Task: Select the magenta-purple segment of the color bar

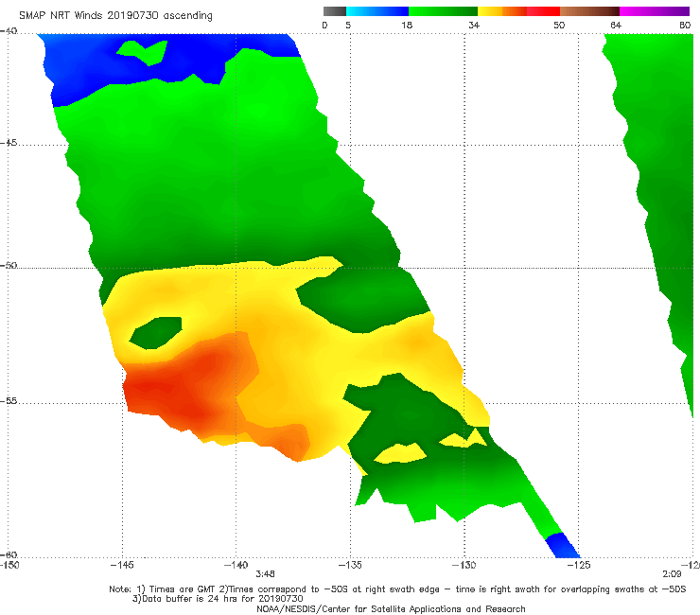Action: coord(655,11)
